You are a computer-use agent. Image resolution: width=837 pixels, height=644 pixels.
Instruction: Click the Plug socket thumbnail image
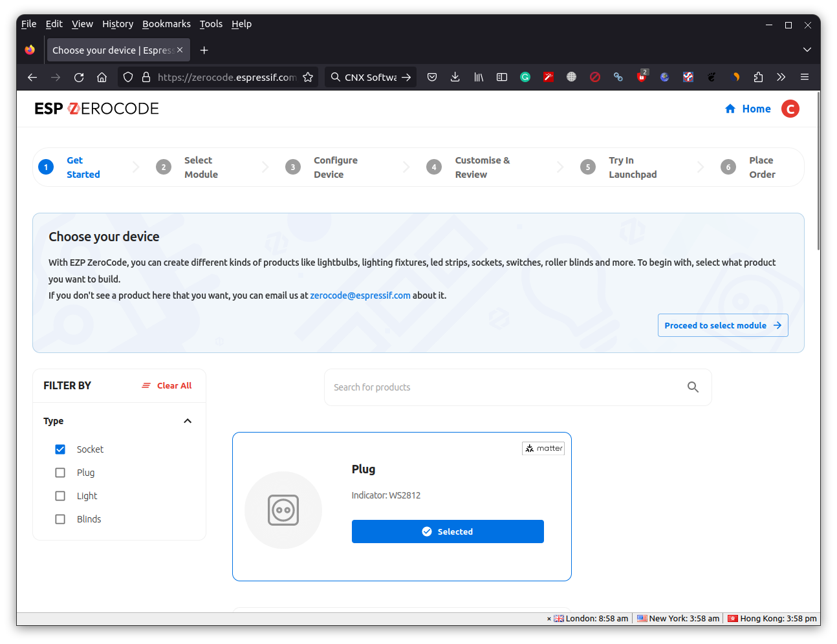coord(283,510)
